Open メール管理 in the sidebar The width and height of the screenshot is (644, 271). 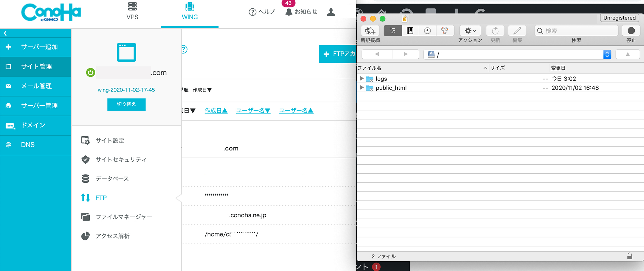click(36, 86)
